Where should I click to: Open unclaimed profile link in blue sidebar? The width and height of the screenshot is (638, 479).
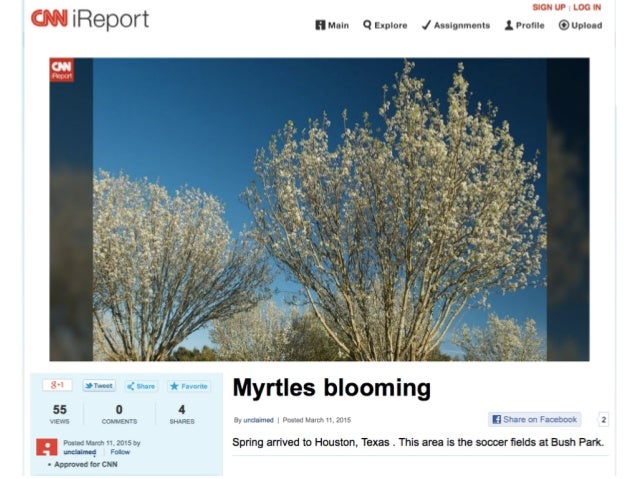tap(80, 452)
